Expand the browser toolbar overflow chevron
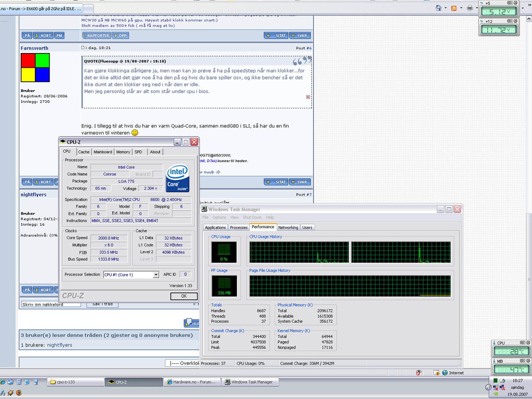This screenshot has height=399, width=532. [x=530, y=5]
